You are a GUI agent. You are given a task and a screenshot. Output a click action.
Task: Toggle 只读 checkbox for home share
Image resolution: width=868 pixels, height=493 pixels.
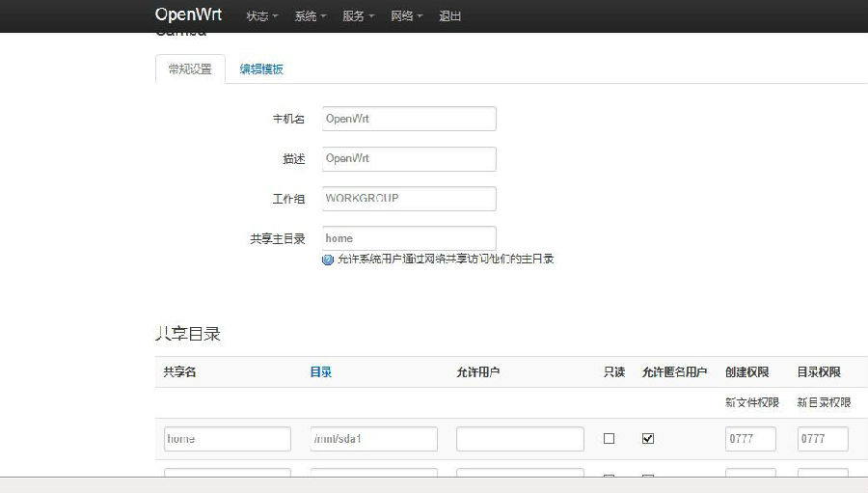(x=609, y=439)
